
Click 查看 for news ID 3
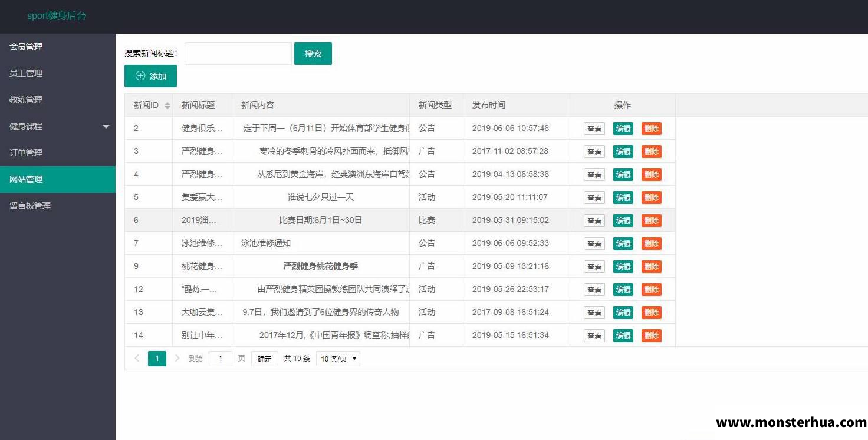(594, 152)
